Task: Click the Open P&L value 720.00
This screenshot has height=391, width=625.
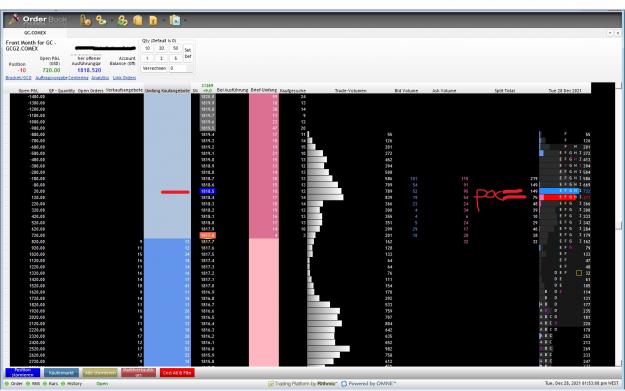Action: (x=51, y=70)
